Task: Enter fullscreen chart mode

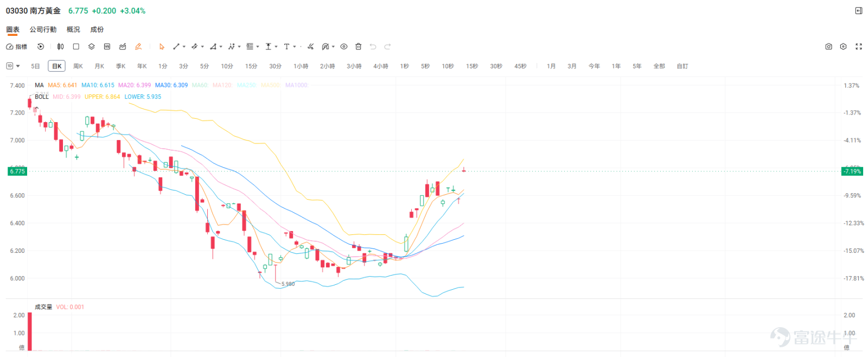Action: tap(859, 47)
